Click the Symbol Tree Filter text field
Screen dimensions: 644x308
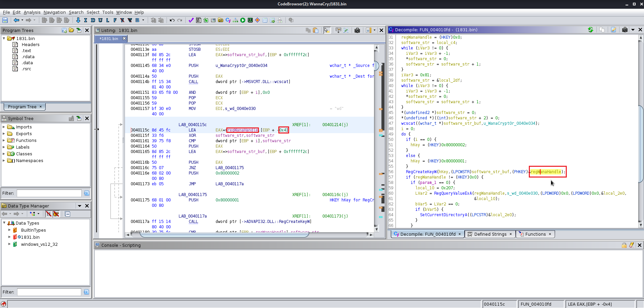[x=49, y=193]
